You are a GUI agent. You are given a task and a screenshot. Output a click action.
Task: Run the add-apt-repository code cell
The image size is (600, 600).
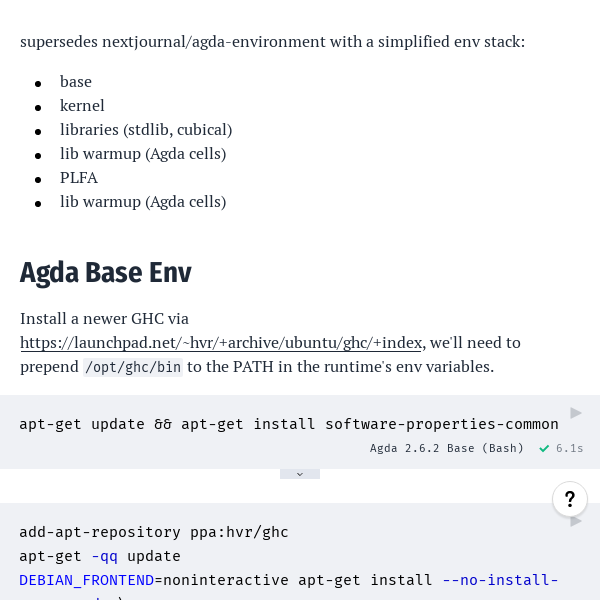tap(576, 521)
